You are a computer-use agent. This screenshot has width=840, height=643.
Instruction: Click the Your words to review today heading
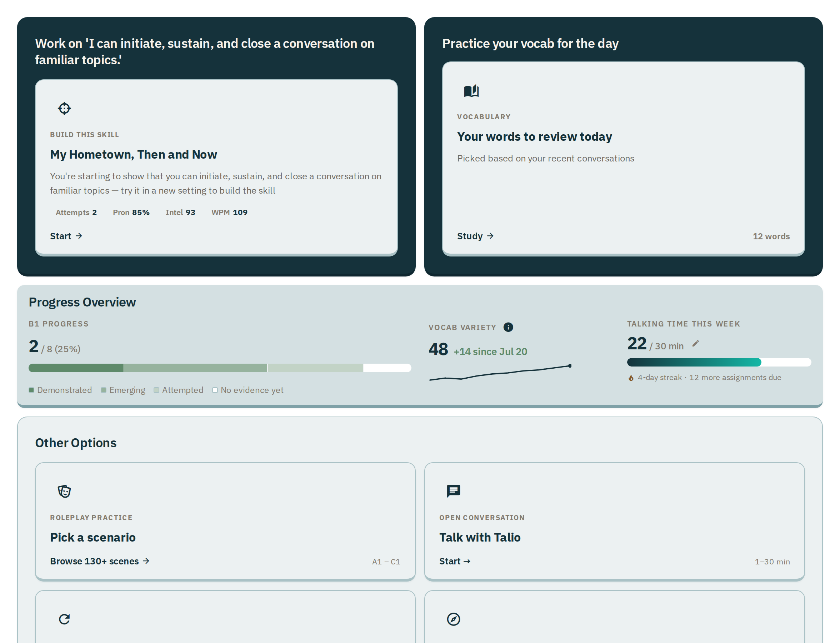click(x=534, y=136)
